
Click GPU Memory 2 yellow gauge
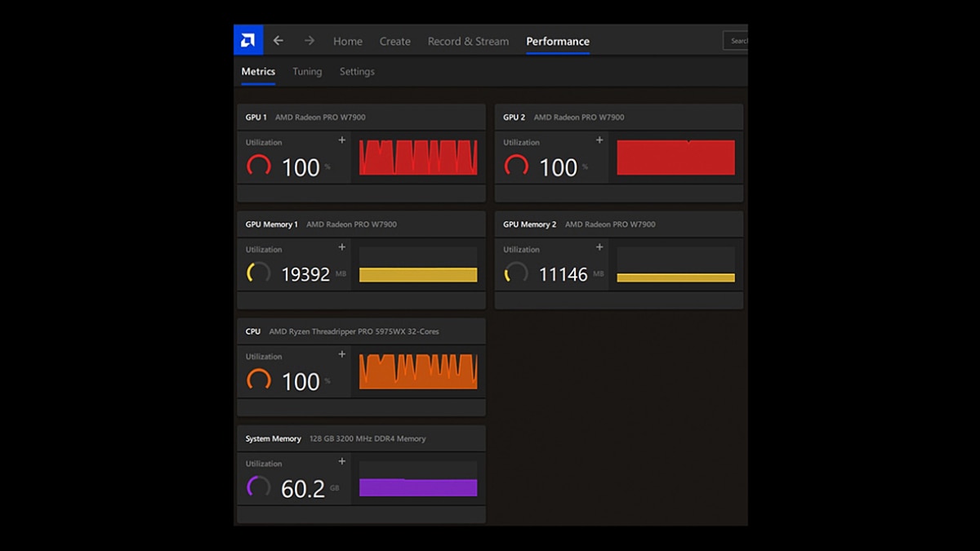(516, 273)
